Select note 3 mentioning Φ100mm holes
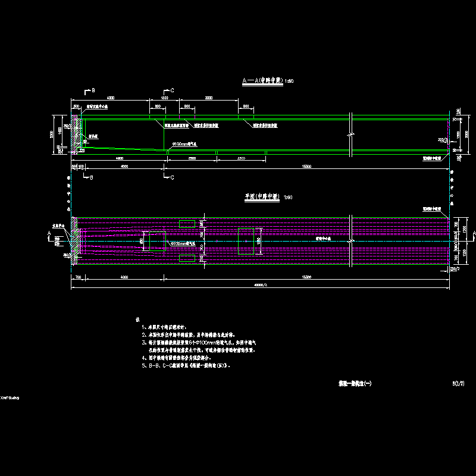The height and width of the screenshot is (476, 476). pyautogui.click(x=199, y=346)
